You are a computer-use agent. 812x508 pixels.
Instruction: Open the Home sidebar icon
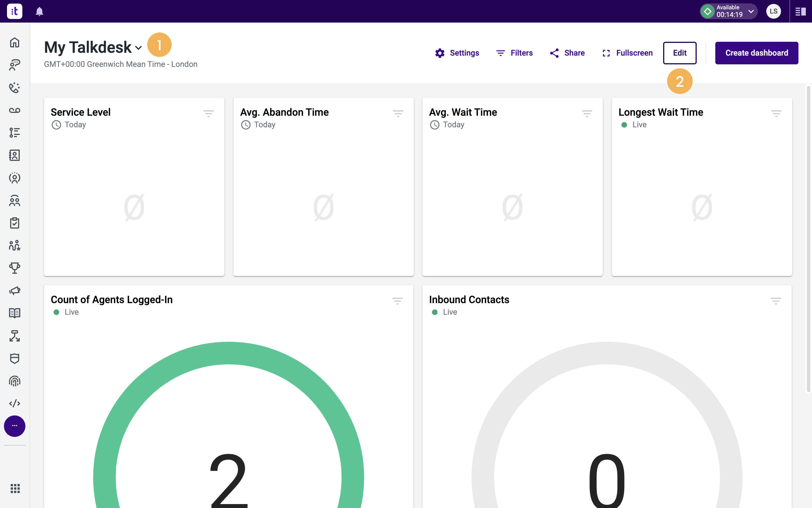pyautogui.click(x=14, y=43)
